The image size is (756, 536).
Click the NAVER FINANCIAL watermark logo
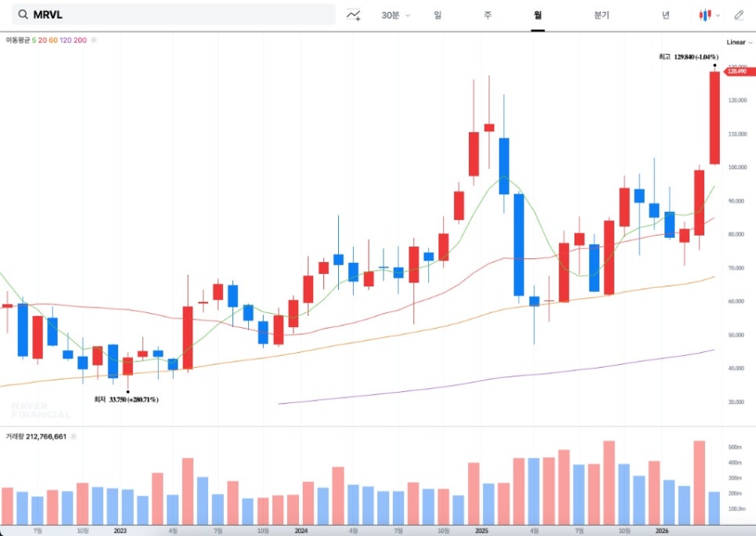41,410
